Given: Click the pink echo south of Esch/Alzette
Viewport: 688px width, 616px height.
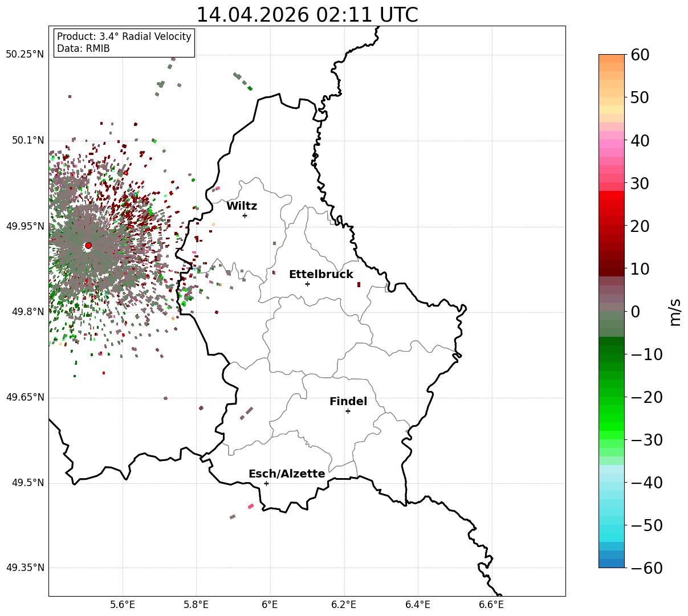Looking at the screenshot, I should (251, 506).
